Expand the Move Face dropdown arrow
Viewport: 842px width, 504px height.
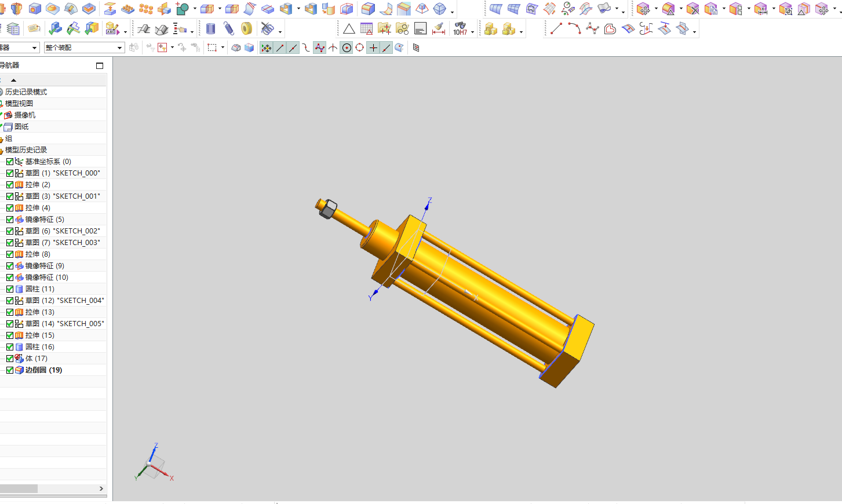click(x=656, y=9)
